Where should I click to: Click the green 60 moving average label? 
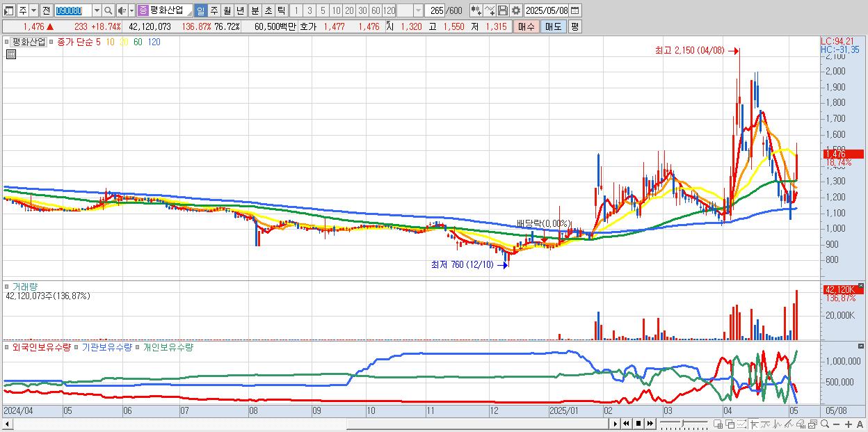tap(138, 42)
